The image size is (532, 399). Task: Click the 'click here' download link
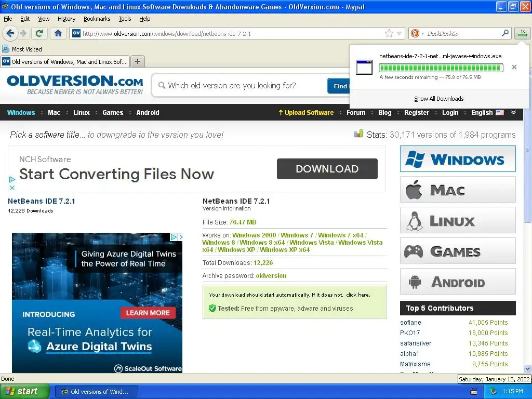[357, 295]
